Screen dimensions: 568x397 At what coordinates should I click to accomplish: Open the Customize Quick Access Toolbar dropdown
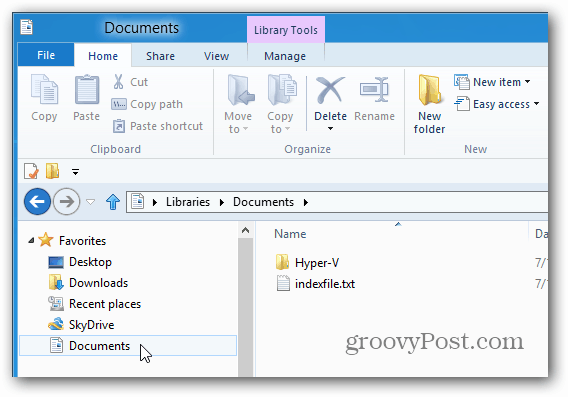75,172
